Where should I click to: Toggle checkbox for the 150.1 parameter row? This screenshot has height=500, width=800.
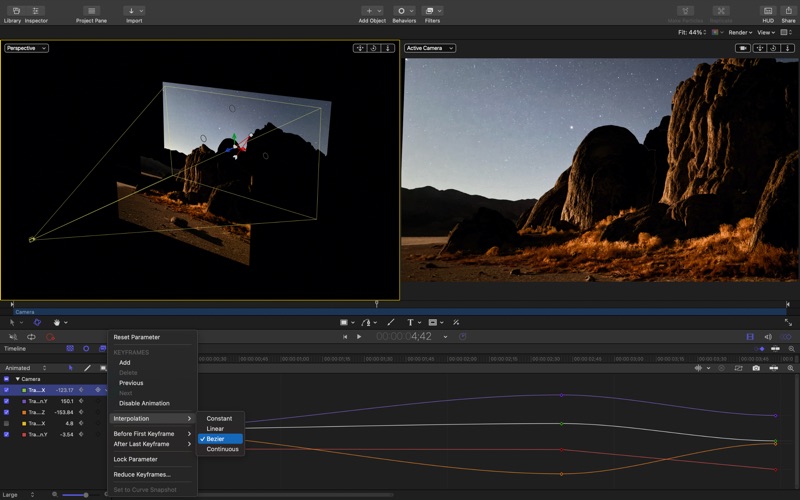tap(6, 401)
